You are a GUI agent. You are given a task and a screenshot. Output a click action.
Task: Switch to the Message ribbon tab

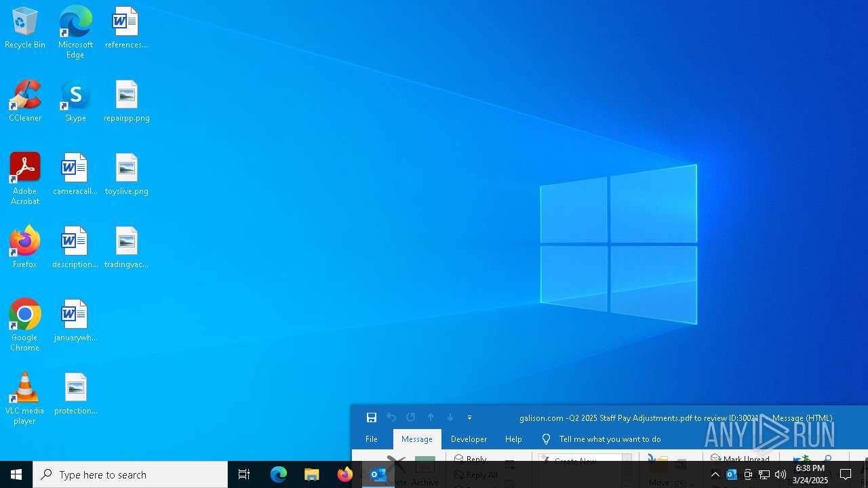(x=417, y=439)
